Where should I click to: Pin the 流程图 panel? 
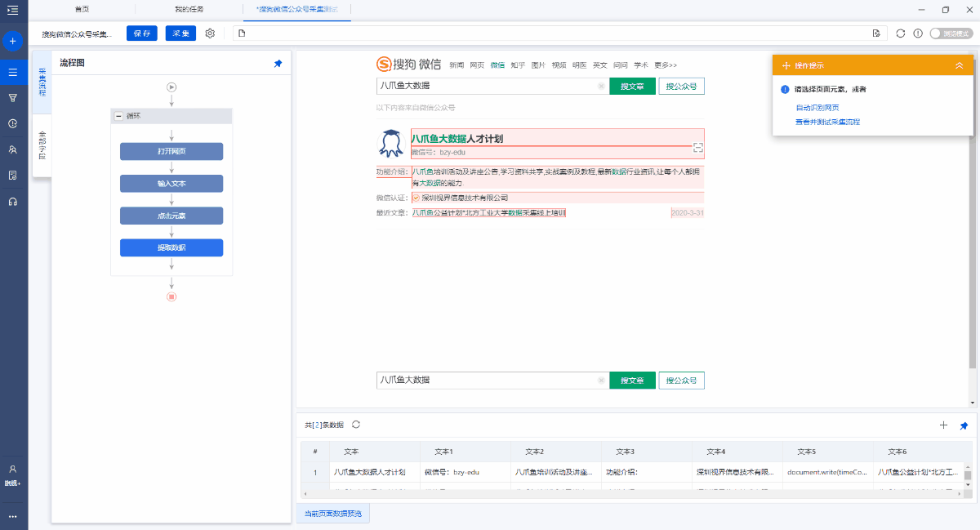tap(278, 63)
